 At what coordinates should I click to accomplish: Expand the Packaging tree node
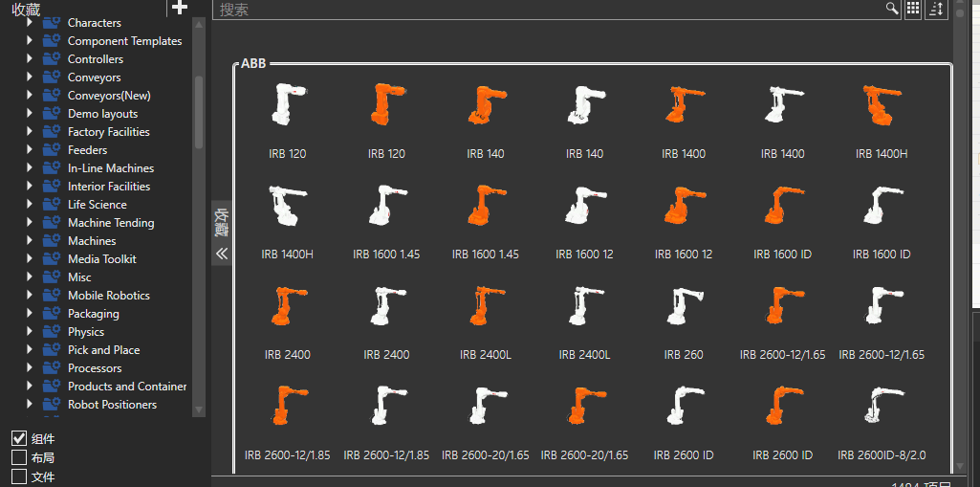coord(30,313)
